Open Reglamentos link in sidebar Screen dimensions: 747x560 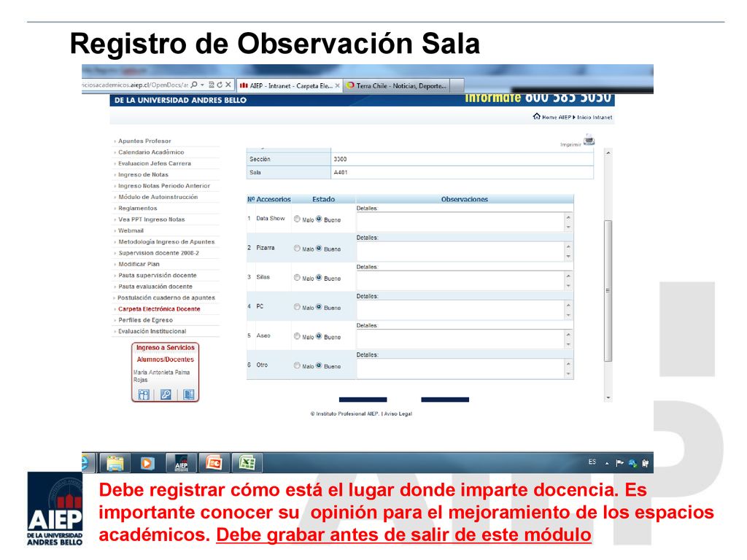click(x=137, y=208)
